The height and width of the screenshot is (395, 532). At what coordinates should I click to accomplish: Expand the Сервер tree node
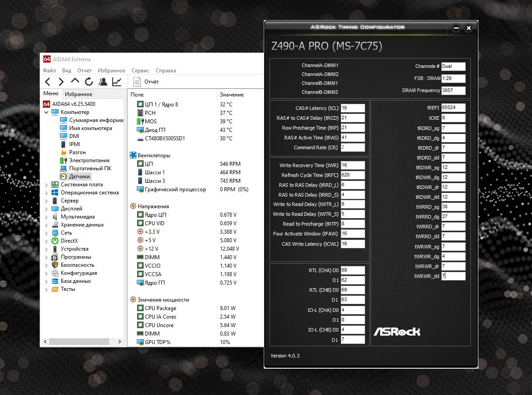pos(46,201)
